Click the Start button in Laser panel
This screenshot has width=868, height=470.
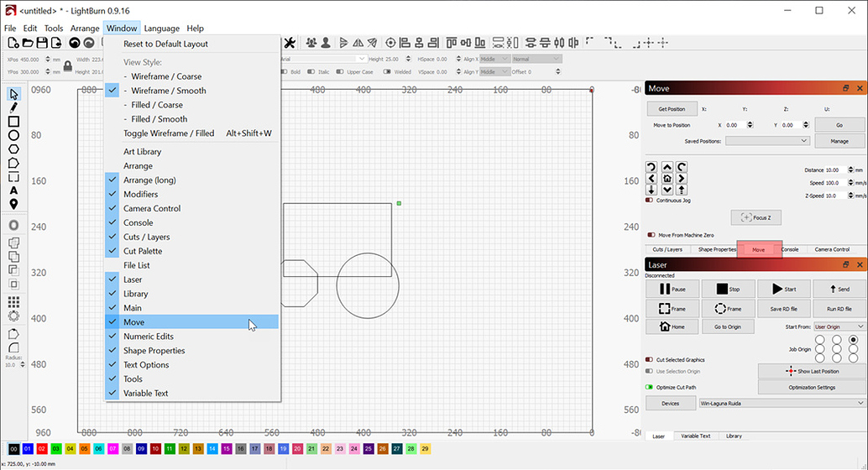784,289
